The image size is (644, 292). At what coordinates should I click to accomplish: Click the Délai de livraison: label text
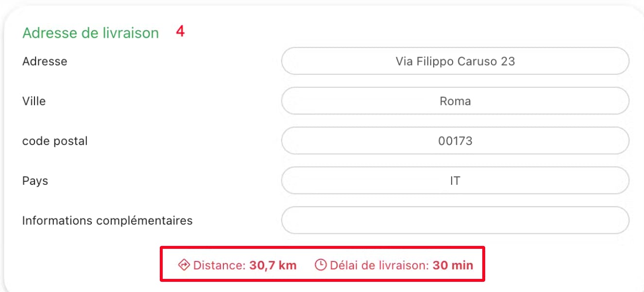click(379, 265)
